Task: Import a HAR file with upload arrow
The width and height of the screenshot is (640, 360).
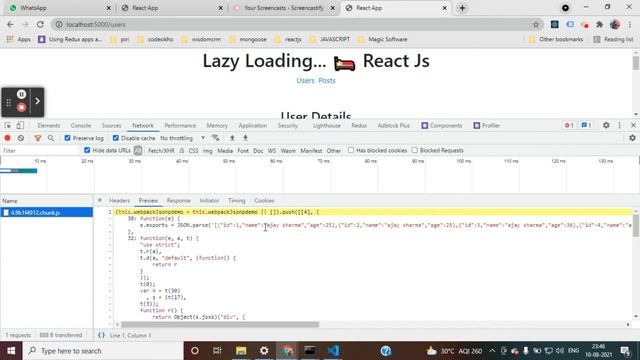Action: tap(232, 138)
